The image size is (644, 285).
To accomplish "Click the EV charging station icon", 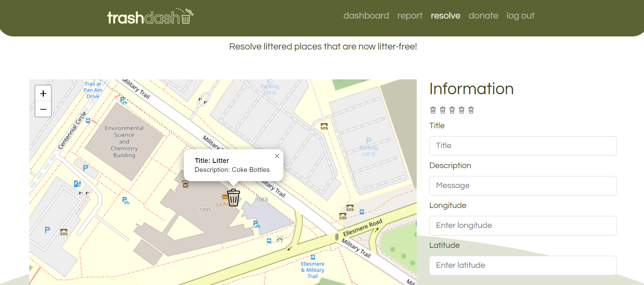I will pos(77,184).
